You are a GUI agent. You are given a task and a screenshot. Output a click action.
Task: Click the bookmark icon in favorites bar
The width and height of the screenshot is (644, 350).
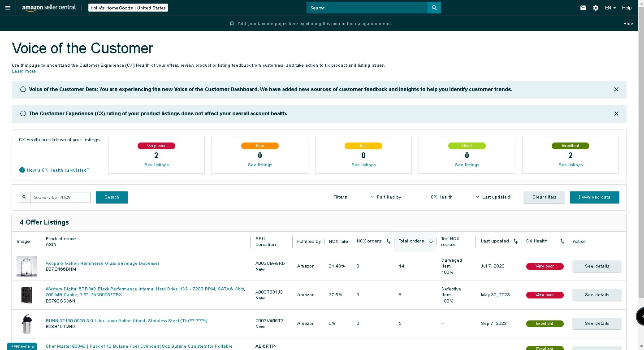[232, 24]
